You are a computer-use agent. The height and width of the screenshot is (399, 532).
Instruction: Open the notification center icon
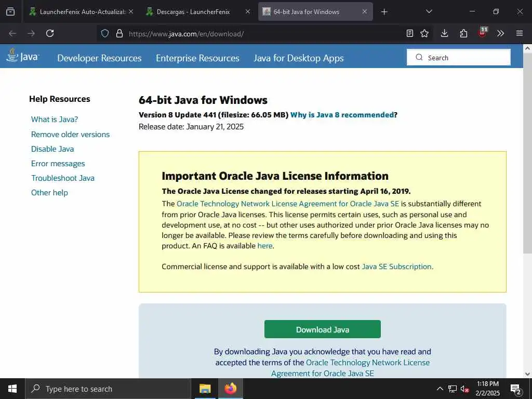pyautogui.click(x=515, y=389)
